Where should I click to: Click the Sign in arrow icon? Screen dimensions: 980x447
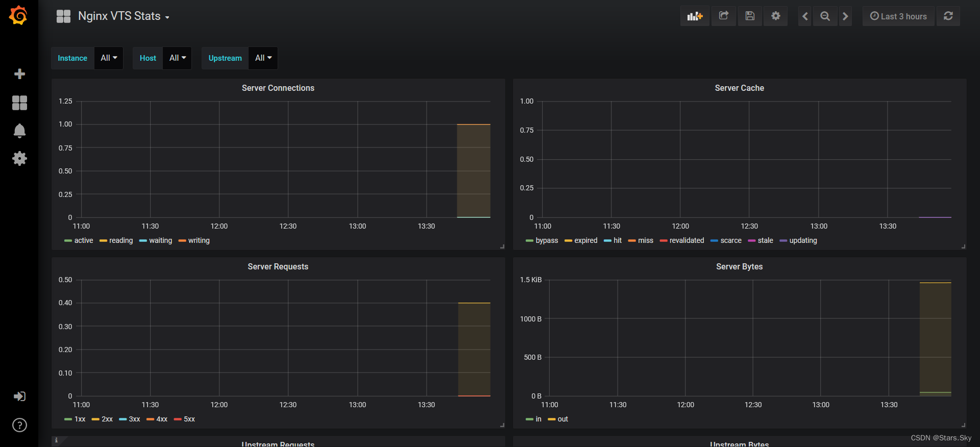pos(19,396)
